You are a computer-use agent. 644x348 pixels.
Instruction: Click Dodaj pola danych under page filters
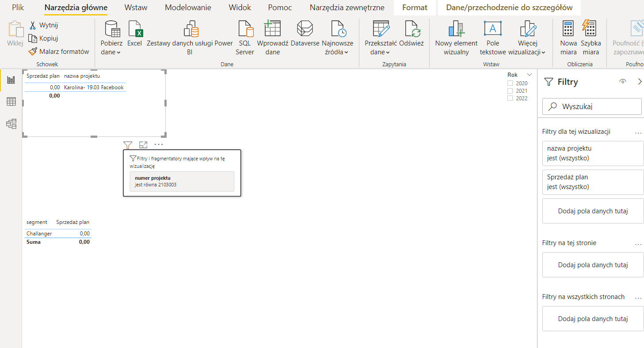coord(593,265)
